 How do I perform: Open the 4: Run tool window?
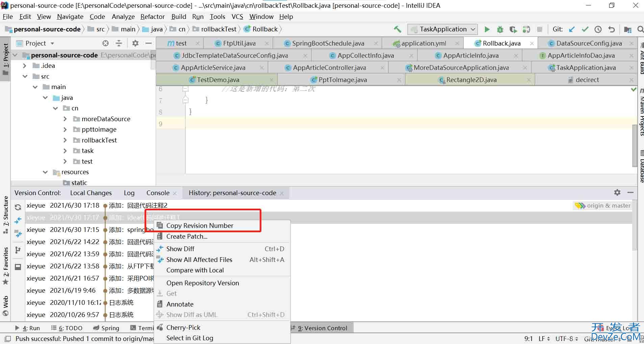tap(27, 328)
